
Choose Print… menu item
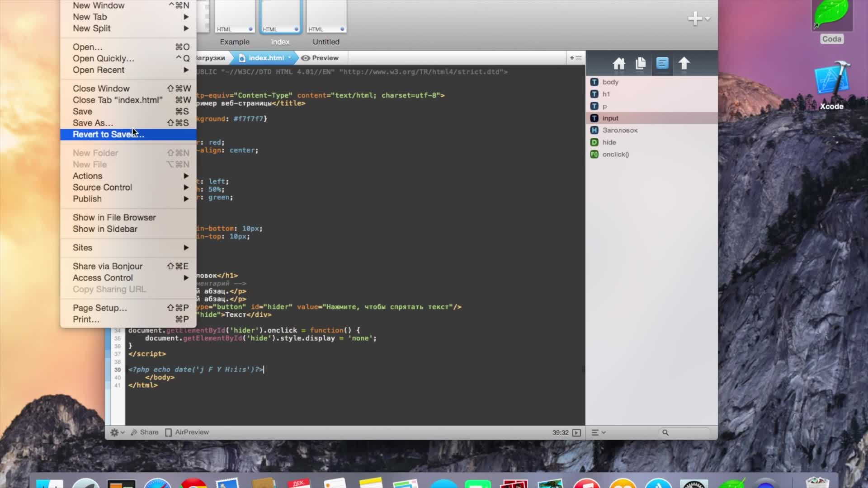(x=128, y=319)
